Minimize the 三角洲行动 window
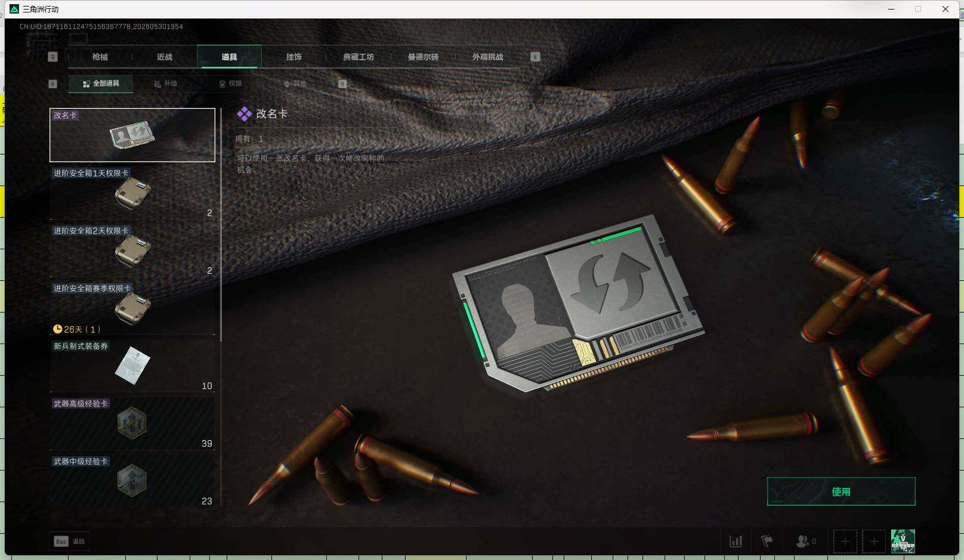The image size is (964, 560). (891, 9)
